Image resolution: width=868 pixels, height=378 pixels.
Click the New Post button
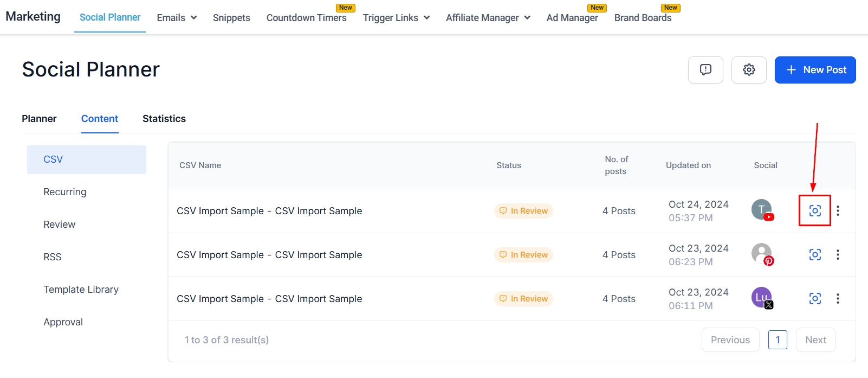pos(815,70)
